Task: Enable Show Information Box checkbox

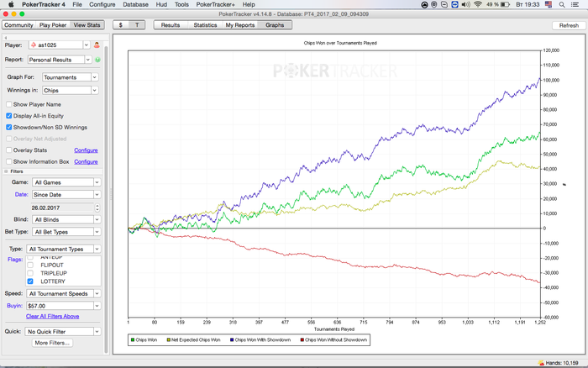Action: [9, 161]
